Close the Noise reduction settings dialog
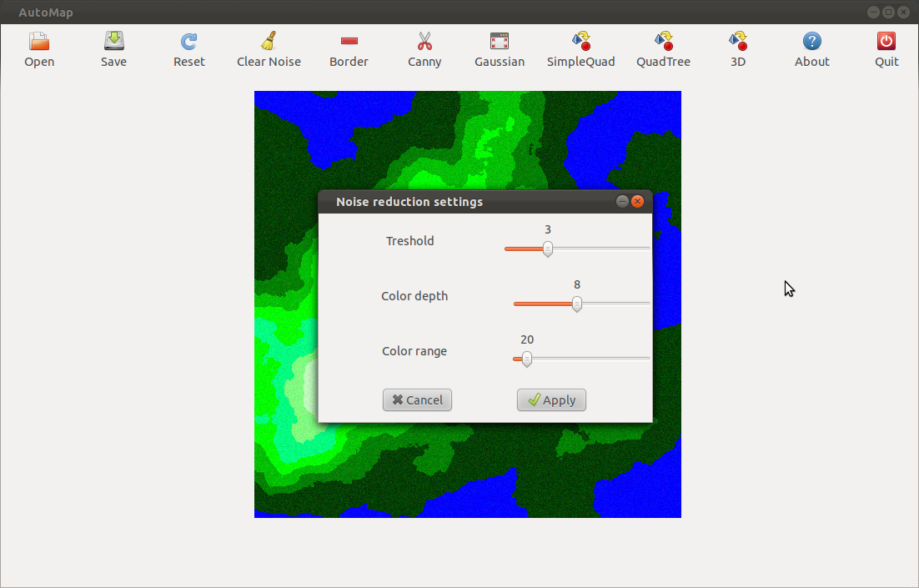Viewport: 919px width, 588px height. pyautogui.click(x=638, y=202)
